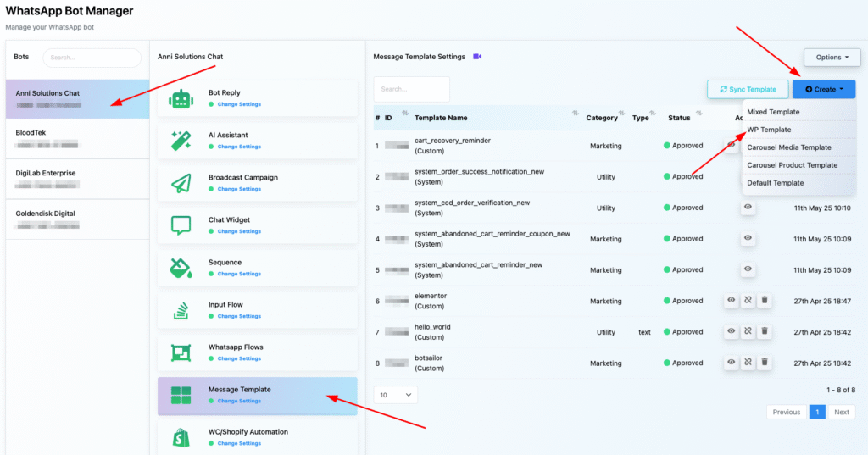View the hello_world template

(x=732, y=331)
